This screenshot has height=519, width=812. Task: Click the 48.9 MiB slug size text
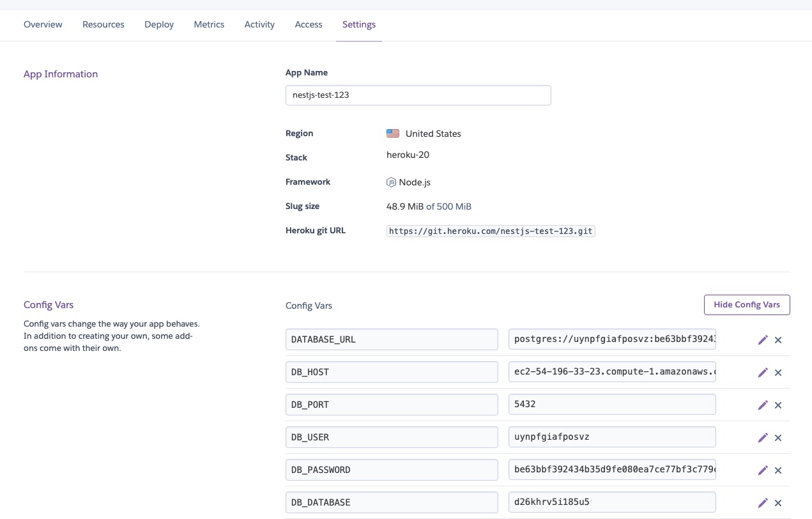pyautogui.click(x=405, y=206)
